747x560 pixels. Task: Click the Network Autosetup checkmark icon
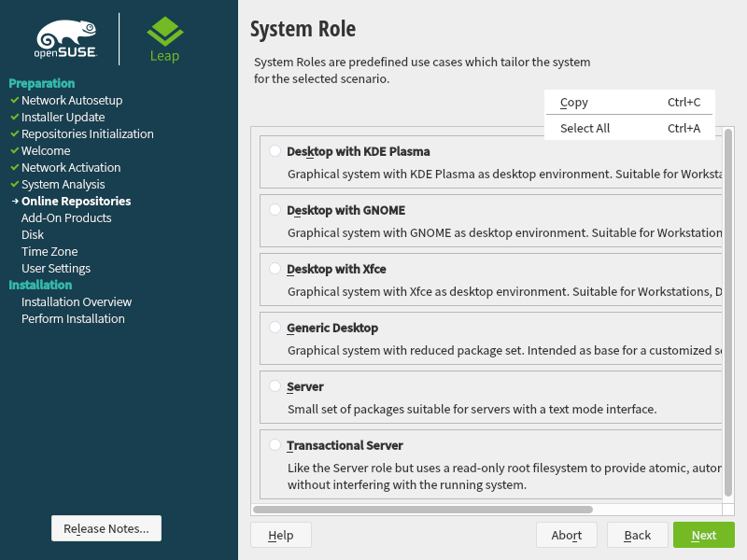pyautogui.click(x=14, y=100)
